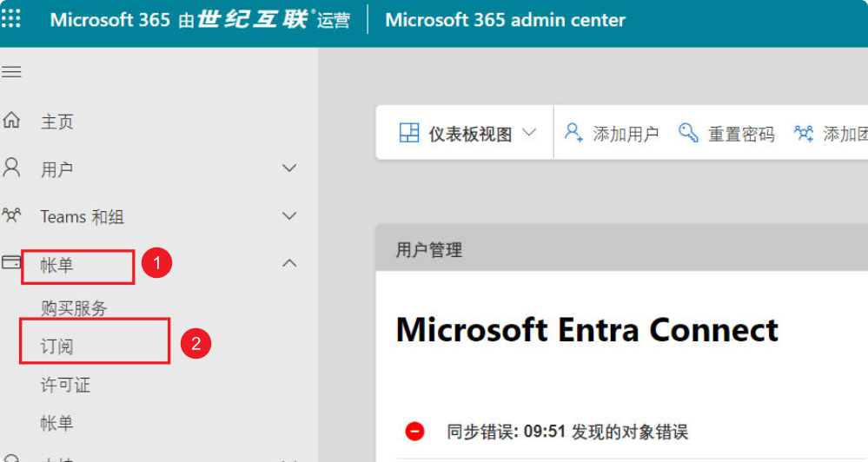Click the user icon beside 用户
Screen dimensions: 868x462
pos(11,167)
